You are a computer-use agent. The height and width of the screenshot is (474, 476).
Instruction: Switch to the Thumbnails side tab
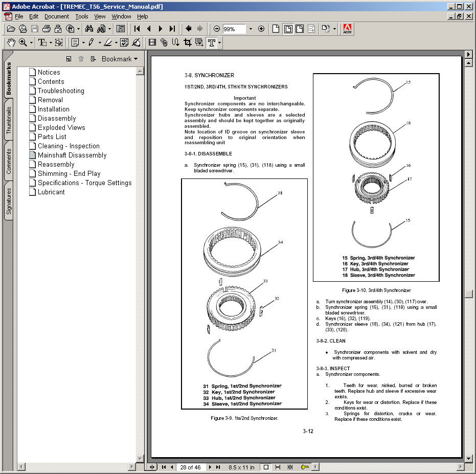pyautogui.click(x=9, y=120)
